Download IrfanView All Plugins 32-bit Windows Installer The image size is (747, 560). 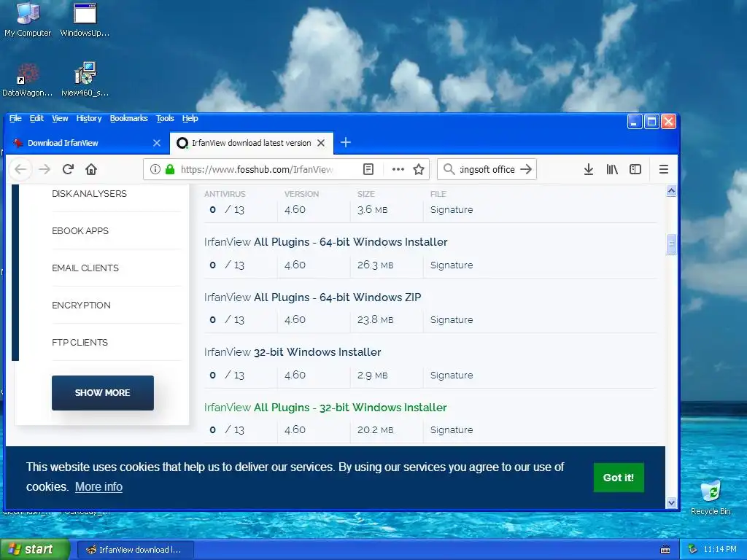325,407
